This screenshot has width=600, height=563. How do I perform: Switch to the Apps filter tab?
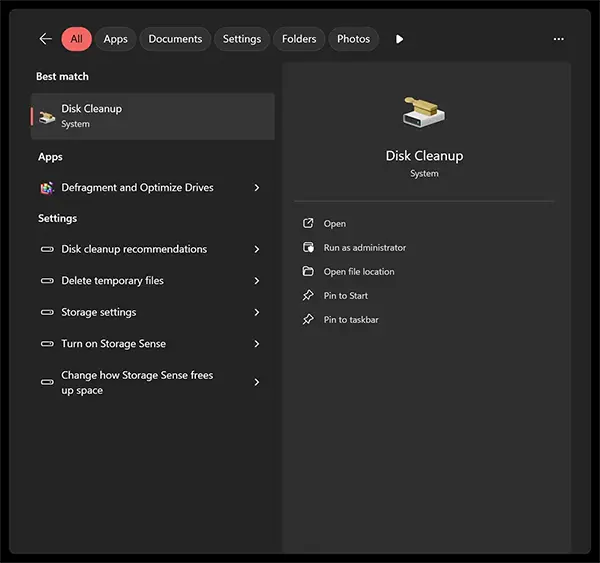click(x=116, y=39)
